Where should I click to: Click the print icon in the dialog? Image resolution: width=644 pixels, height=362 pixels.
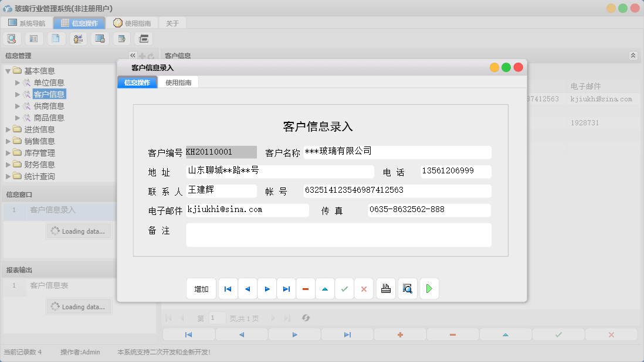386,288
